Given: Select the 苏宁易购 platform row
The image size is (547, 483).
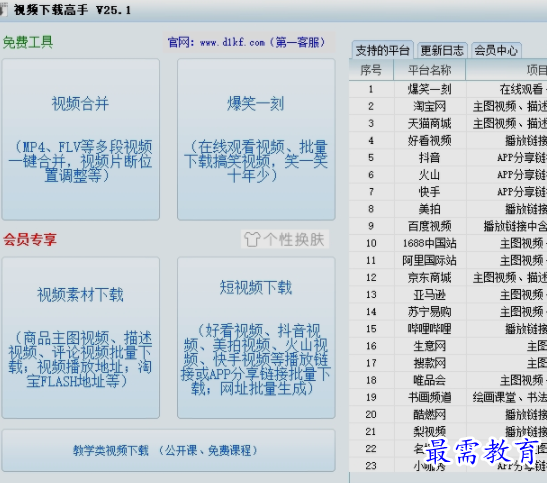Looking at the screenshot, I should click(429, 312).
